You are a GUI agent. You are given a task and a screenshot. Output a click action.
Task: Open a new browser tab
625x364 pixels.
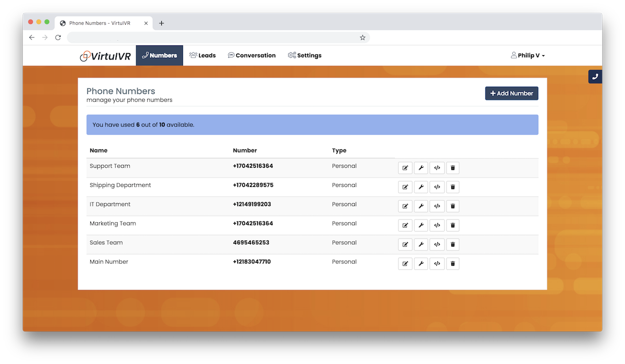pos(162,23)
